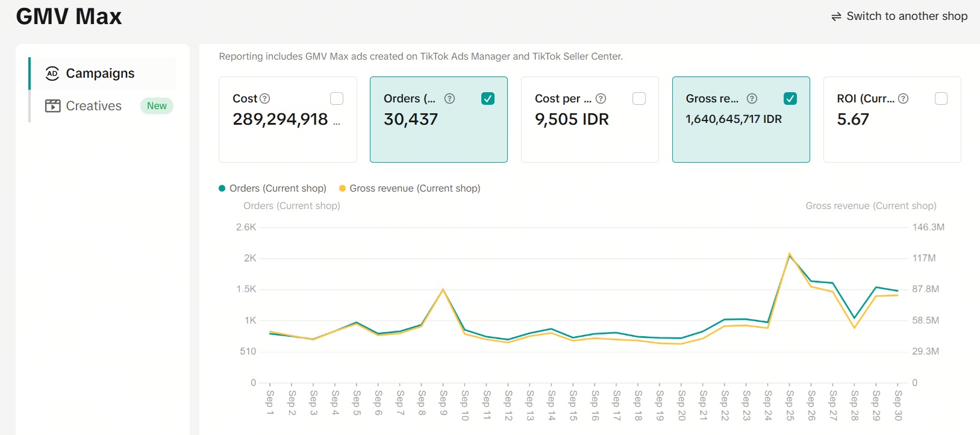
Task: Click the help icon beside Gross re...
Action: click(752, 98)
